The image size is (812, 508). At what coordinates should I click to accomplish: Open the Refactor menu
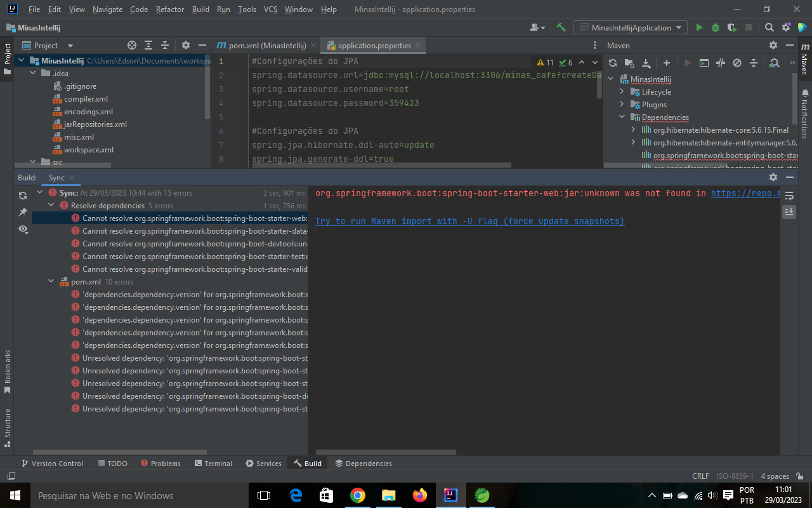click(170, 10)
